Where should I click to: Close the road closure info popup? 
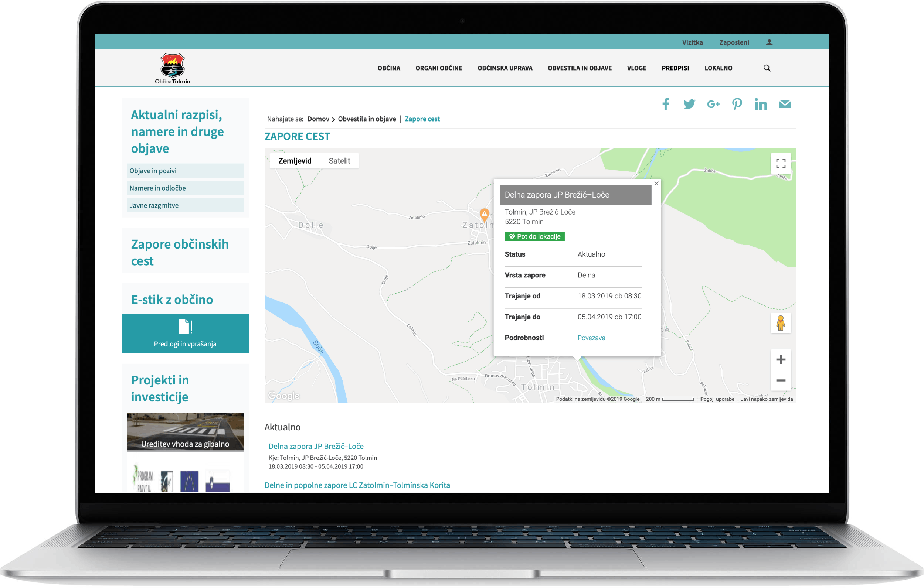(x=656, y=183)
